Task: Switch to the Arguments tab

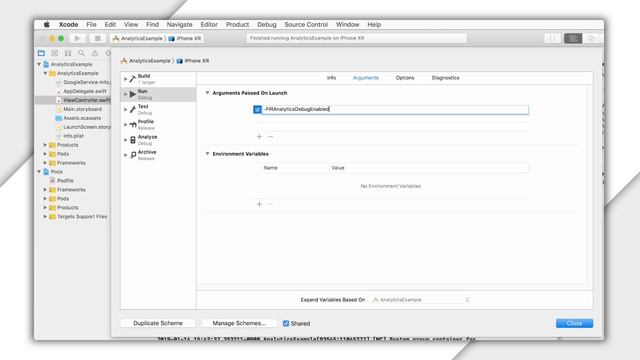Action: (x=366, y=78)
